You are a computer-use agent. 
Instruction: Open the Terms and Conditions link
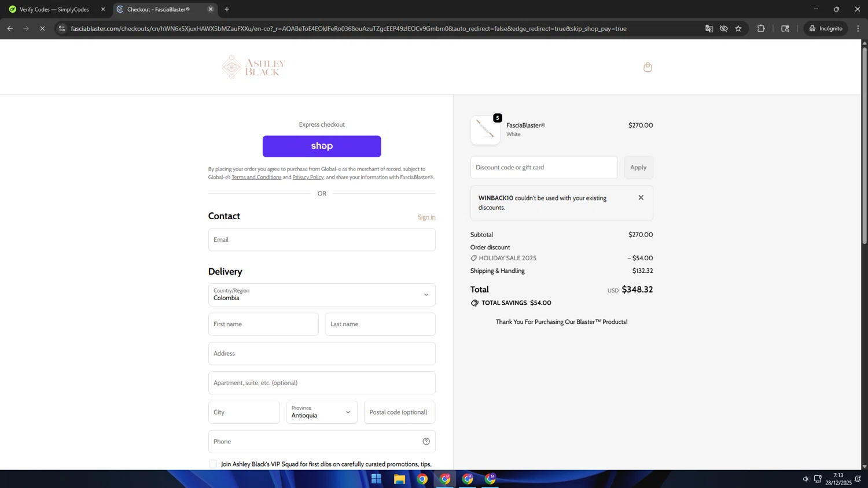point(256,178)
